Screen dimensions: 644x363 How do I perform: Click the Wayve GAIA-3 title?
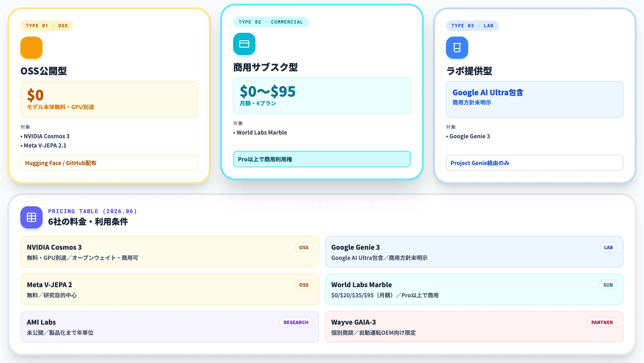[x=353, y=322]
